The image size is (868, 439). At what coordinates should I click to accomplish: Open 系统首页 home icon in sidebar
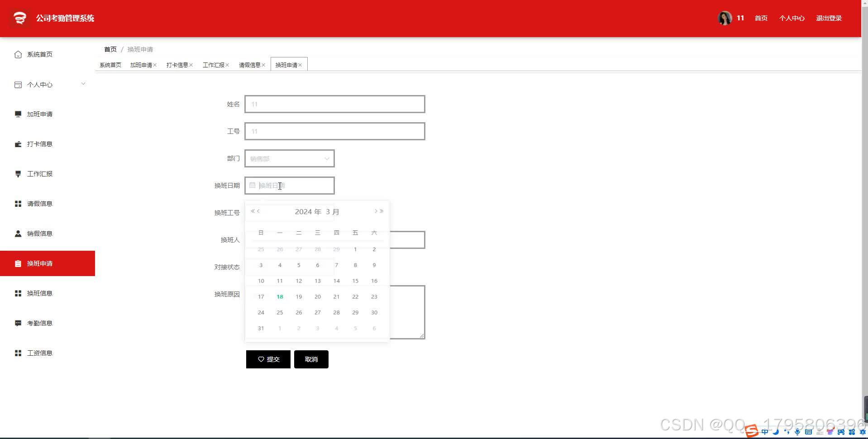[18, 54]
